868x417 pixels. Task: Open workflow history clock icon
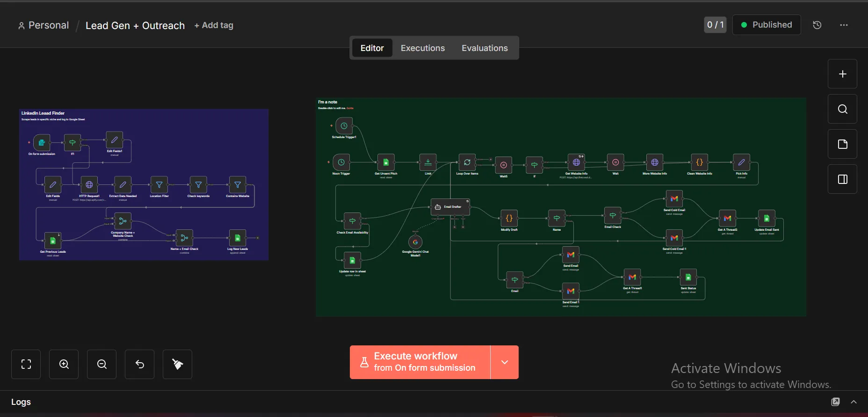click(x=817, y=25)
